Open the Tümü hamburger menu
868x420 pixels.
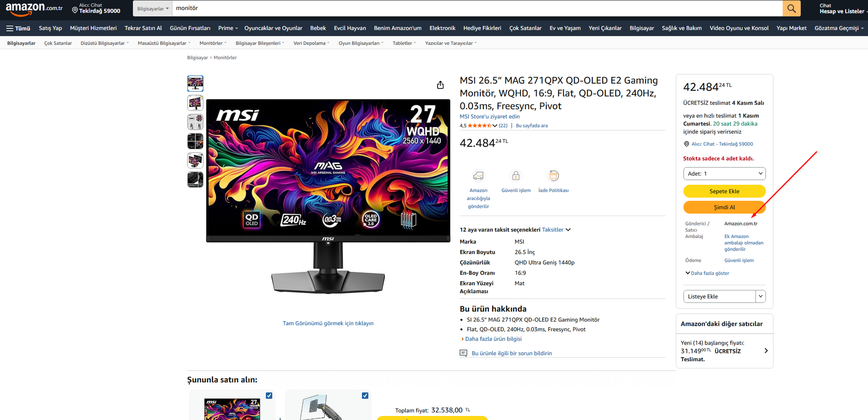[18, 28]
